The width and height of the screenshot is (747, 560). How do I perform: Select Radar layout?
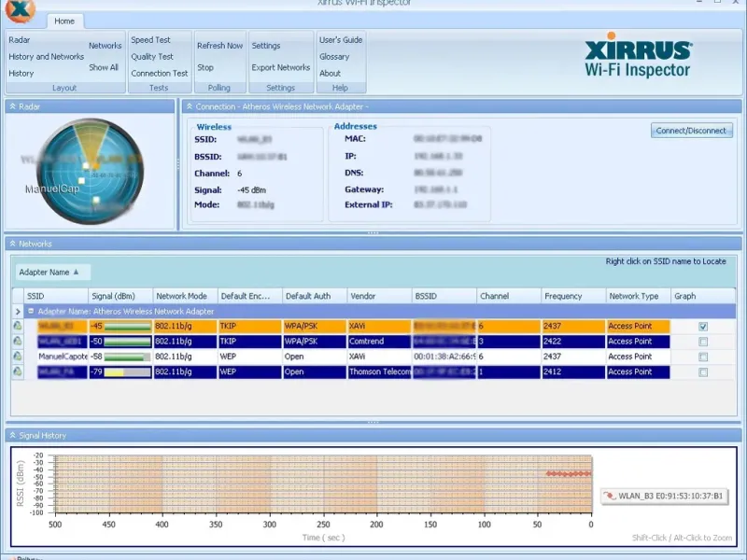click(19, 40)
